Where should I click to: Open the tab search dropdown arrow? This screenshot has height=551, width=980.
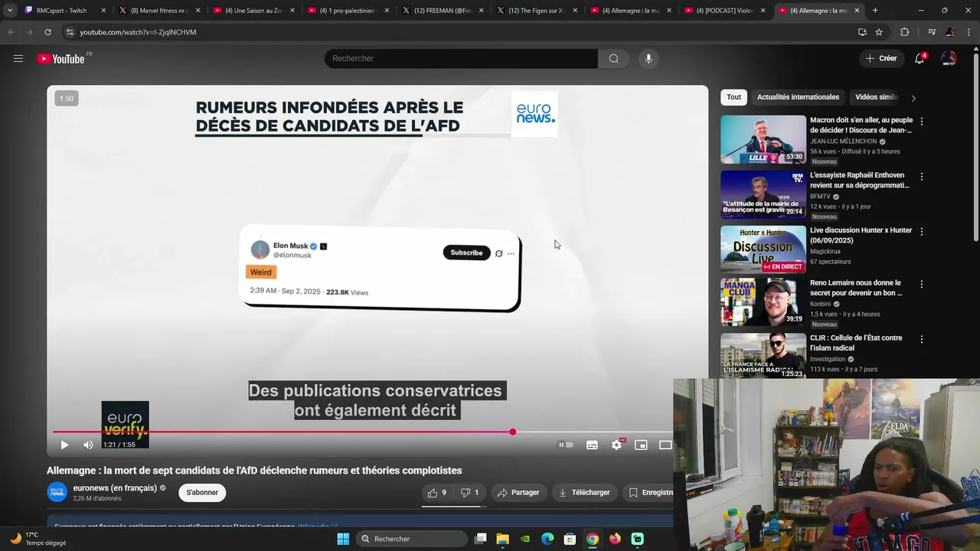click(9, 11)
